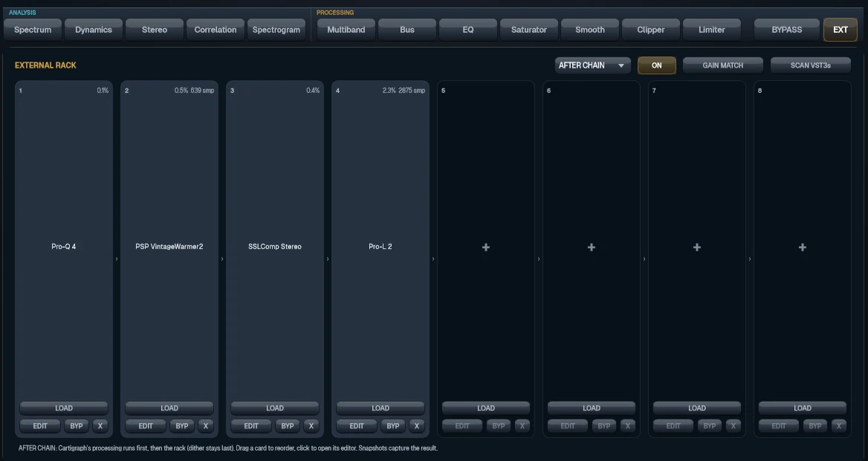Toggle the EXT rack view button
This screenshot has height=461, width=868.
[x=841, y=30]
